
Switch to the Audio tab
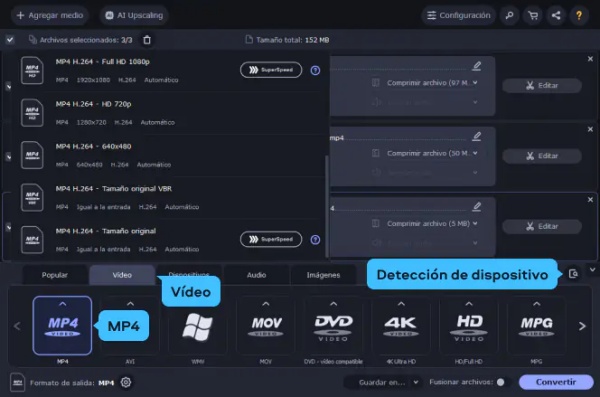coord(256,275)
